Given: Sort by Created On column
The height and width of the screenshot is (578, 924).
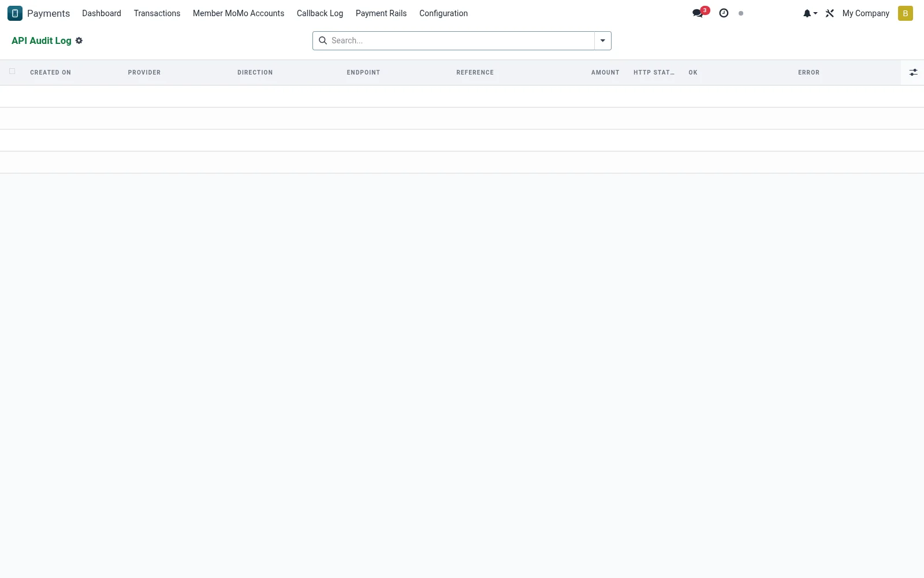Looking at the screenshot, I should coord(51,72).
